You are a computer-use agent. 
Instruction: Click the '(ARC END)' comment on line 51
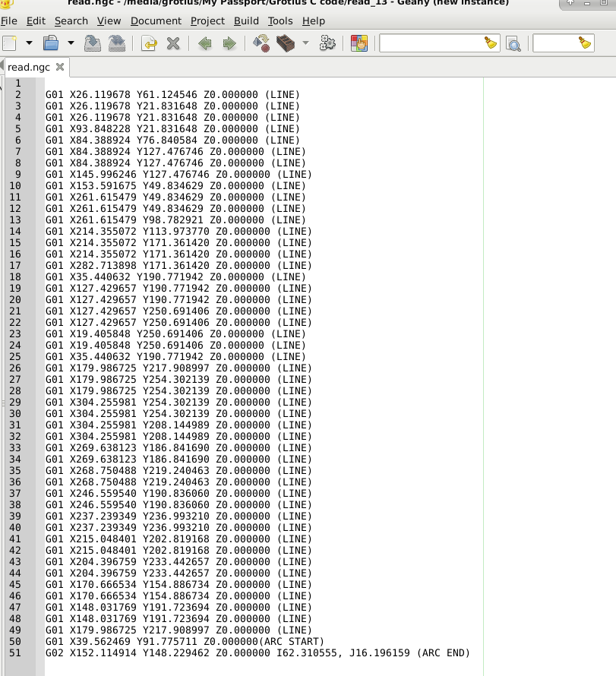click(443, 652)
